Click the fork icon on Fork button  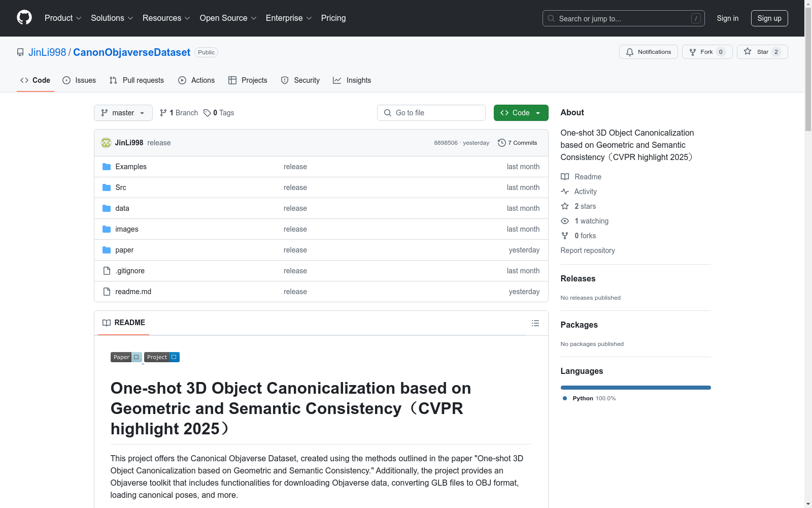tap(693, 52)
